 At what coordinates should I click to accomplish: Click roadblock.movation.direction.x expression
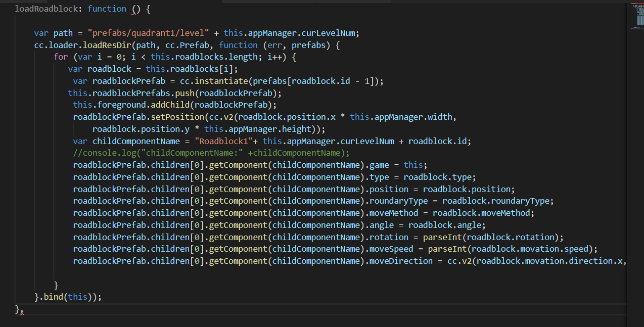tap(549, 261)
